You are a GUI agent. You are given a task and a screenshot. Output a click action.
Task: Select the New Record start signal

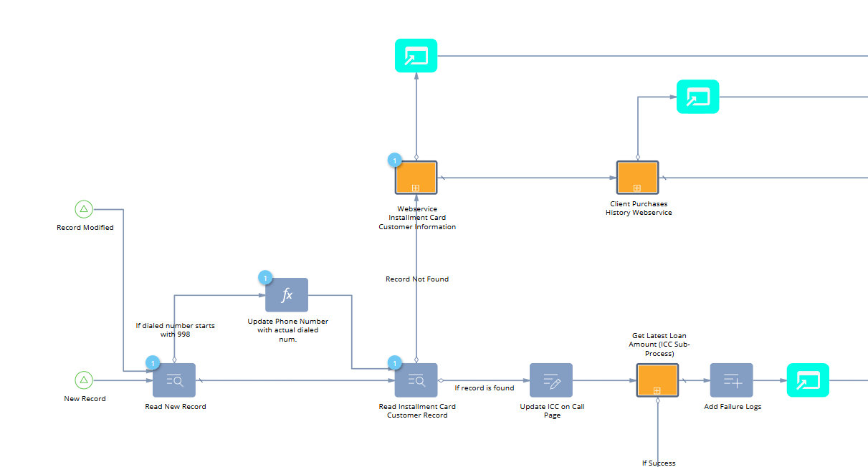[x=84, y=380]
